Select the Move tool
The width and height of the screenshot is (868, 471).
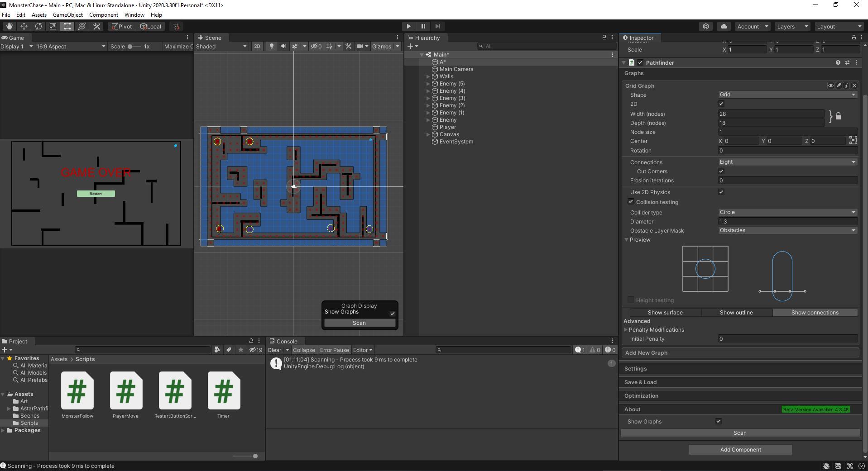(24, 26)
